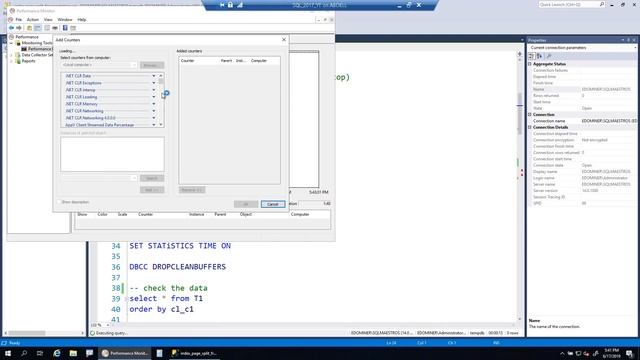
Task: Open the Action menu in Performance Monitor
Action: click(x=33, y=20)
